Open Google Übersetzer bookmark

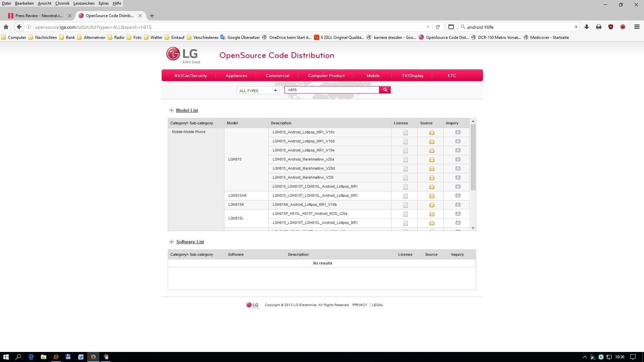pyautogui.click(x=240, y=38)
